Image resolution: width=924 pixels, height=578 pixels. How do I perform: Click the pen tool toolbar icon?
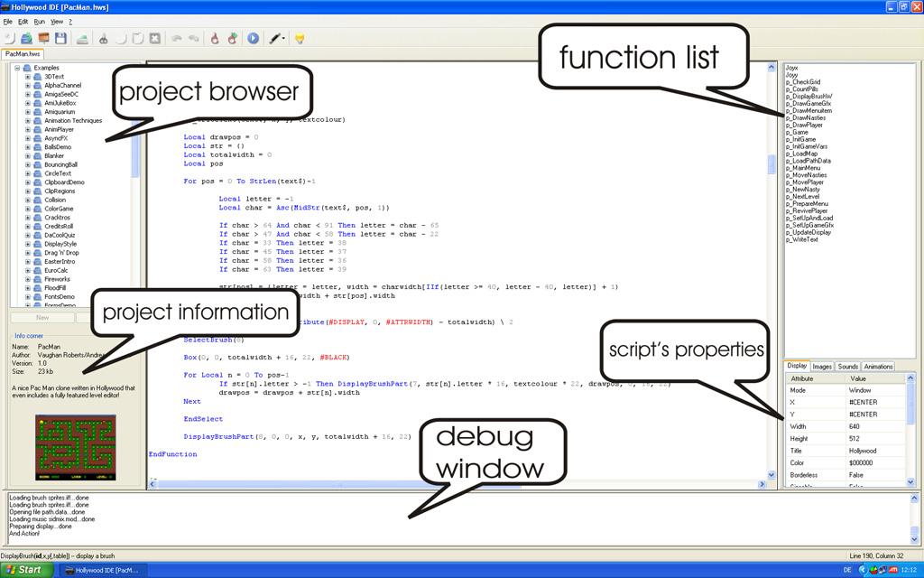point(273,39)
